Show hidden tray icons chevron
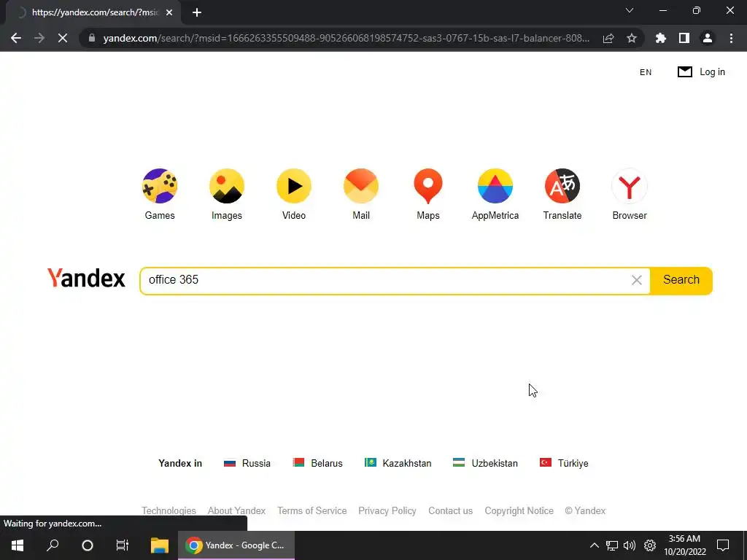Viewport: 747px width, 560px height. pyautogui.click(x=594, y=545)
